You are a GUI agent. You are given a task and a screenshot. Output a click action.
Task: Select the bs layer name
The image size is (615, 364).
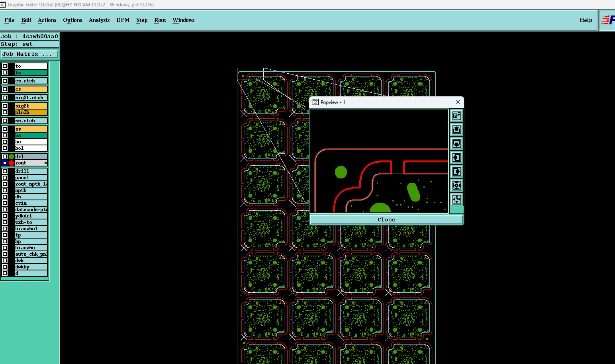[x=31, y=135]
